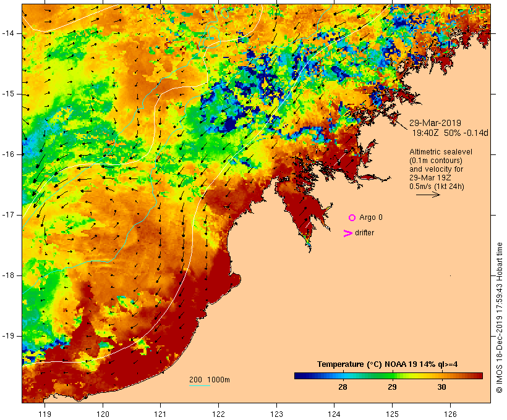Click longitude axis label '125'
The width and height of the screenshot is (507, 420).
392,414
